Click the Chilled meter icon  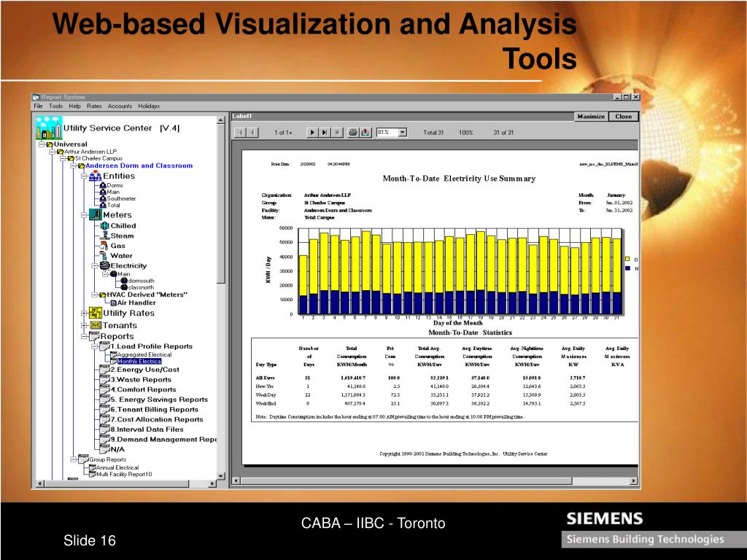[x=104, y=226]
